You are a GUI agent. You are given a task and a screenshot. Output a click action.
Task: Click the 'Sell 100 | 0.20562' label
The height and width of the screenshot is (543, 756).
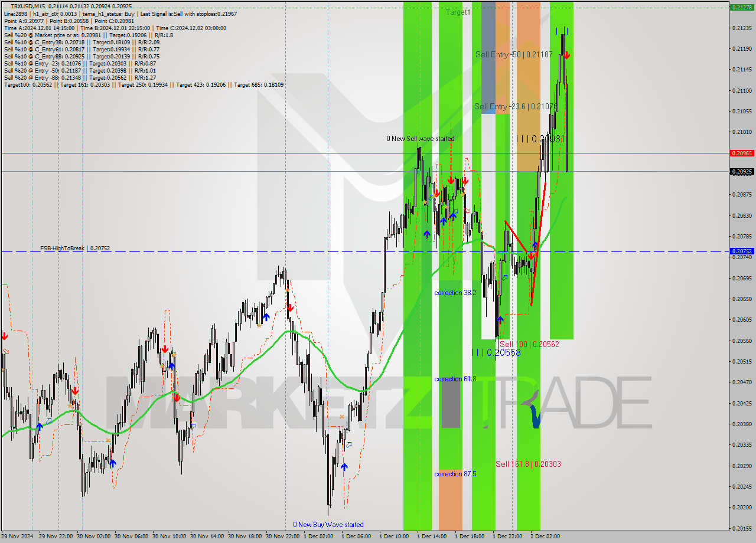[x=529, y=344]
